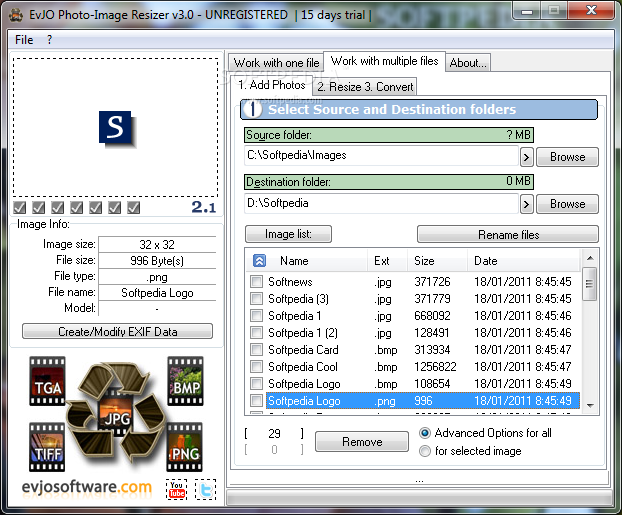Click the Image list button
The image size is (622, 515).
point(288,234)
